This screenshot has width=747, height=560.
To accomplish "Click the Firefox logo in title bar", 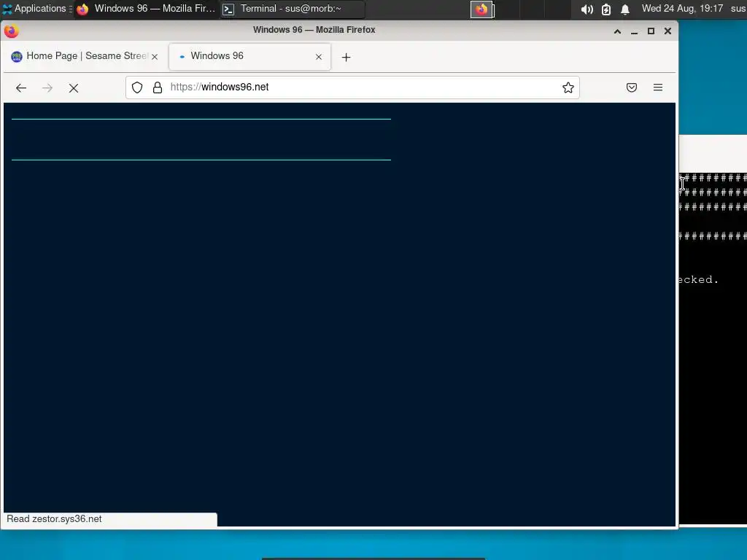I will tap(12, 31).
